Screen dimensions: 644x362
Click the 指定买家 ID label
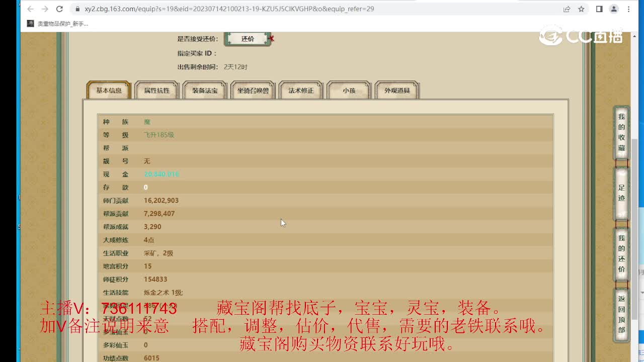197,53
